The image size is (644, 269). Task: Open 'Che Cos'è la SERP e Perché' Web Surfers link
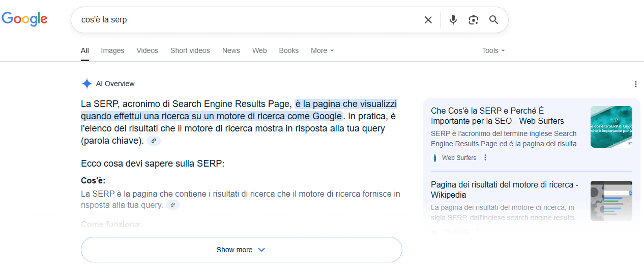coord(497,116)
